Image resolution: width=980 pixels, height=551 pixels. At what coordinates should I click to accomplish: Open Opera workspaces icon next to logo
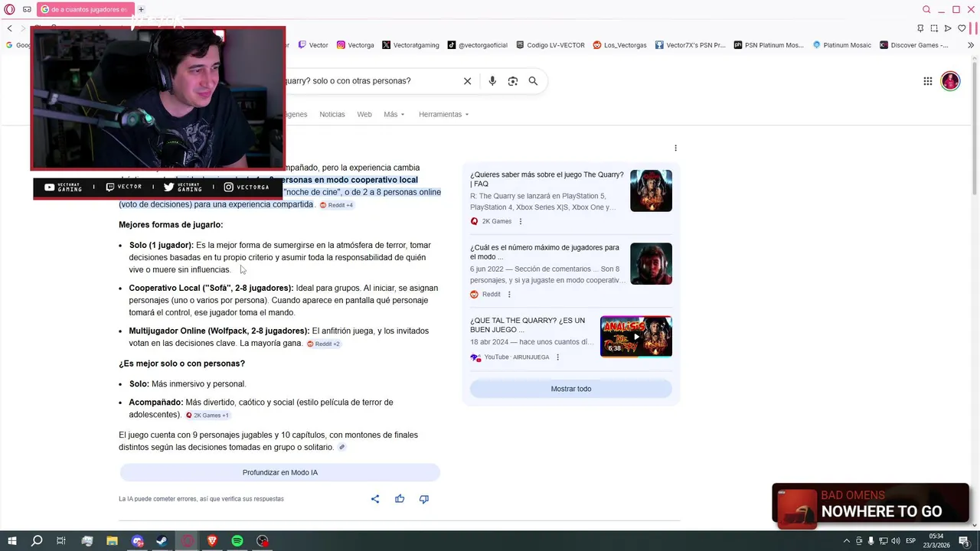27,9
